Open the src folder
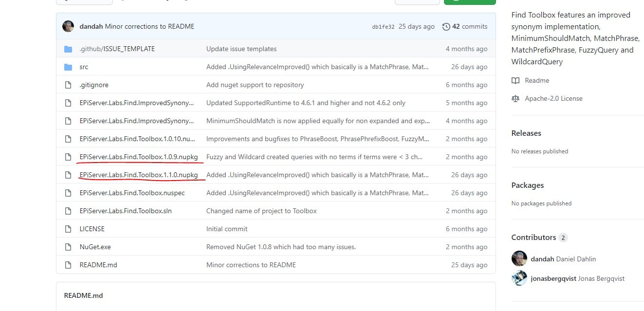The height and width of the screenshot is (311, 644). pos(84,67)
